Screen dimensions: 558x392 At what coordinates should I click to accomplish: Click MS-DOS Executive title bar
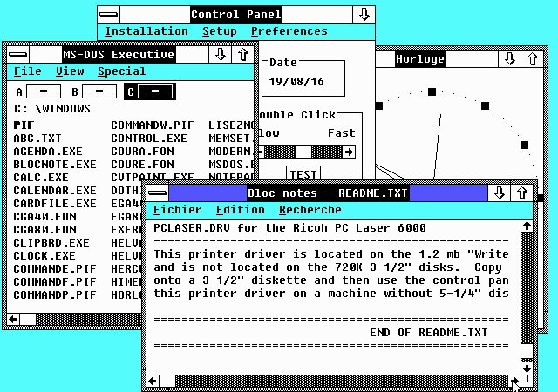119,54
